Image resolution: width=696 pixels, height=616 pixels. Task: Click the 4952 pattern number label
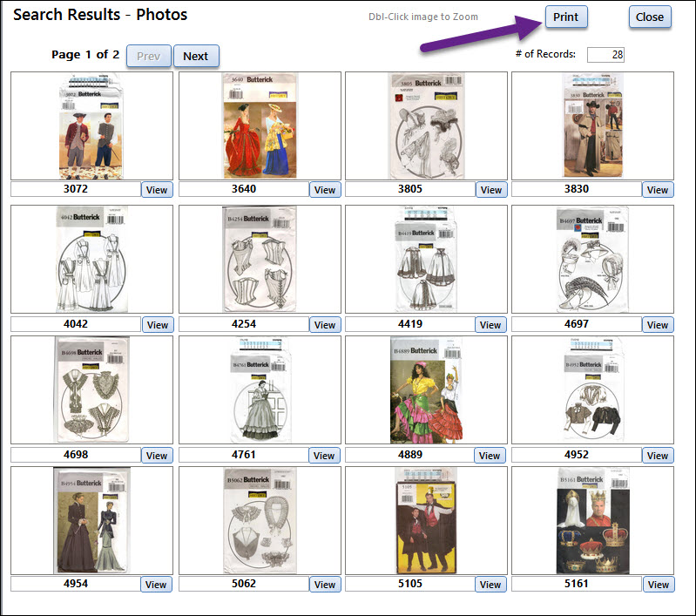click(577, 454)
